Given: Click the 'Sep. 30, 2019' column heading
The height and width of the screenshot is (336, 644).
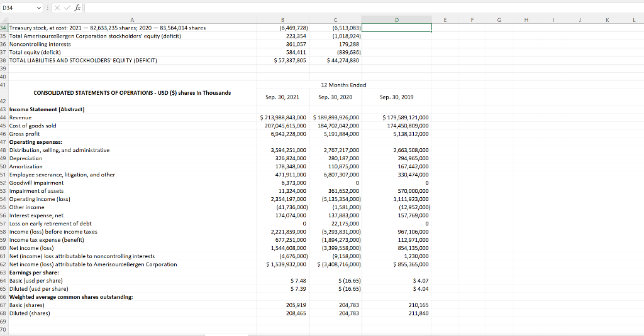Looking at the screenshot, I should [x=397, y=97].
